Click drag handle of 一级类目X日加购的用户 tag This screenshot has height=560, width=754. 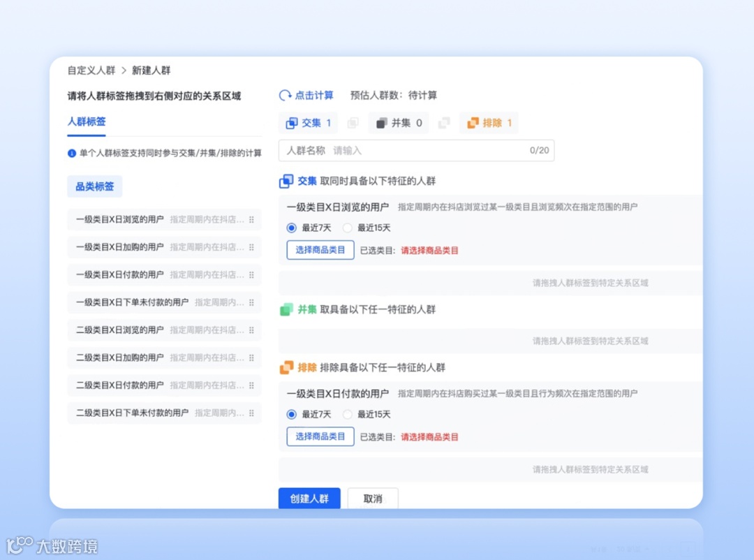click(x=251, y=247)
